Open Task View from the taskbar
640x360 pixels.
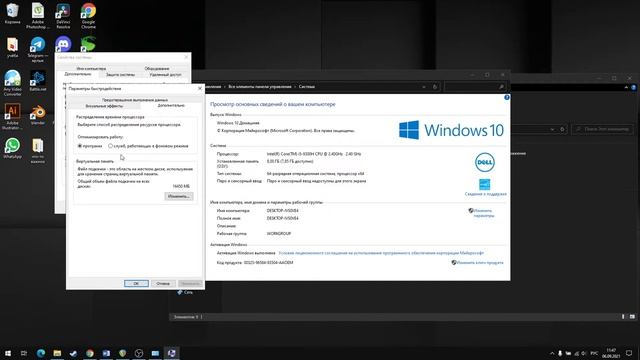coord(24,353)
